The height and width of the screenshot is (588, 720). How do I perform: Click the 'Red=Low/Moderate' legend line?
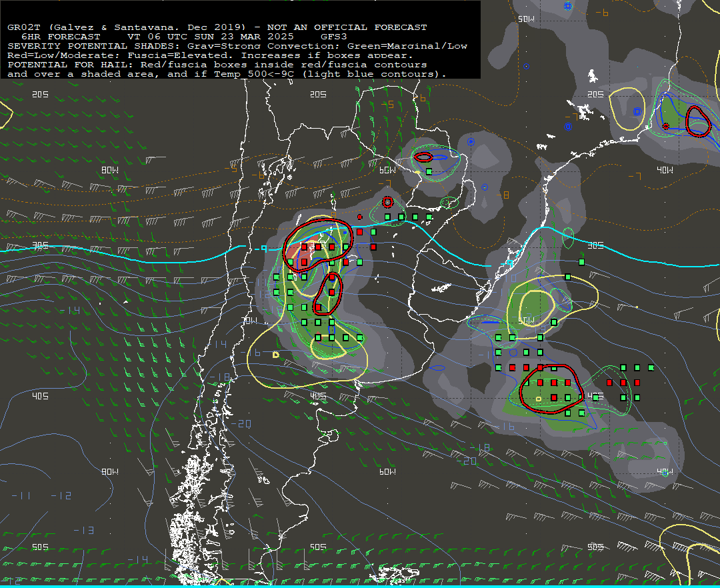click(x=210, y=55)
